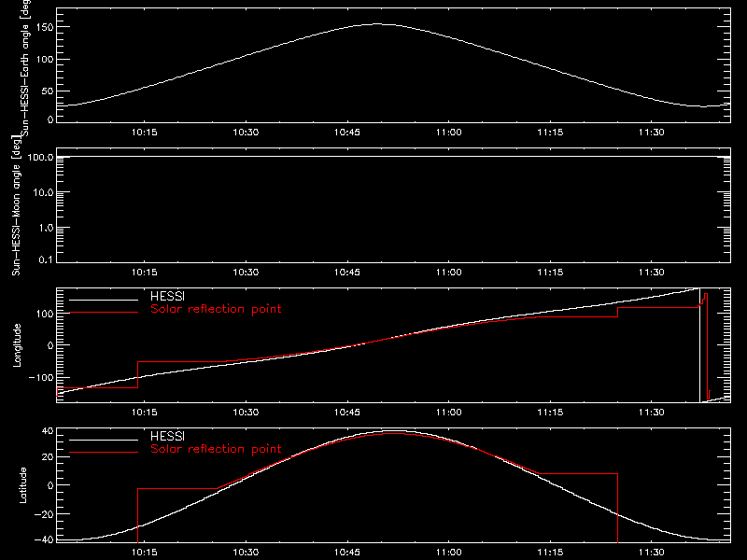
Task: Click red 'Solar reflection point' label in Latitude plot
Action: tap(216, 449)
